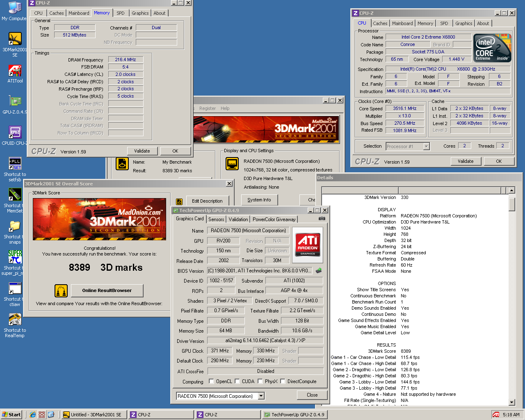This screenshot has width=525, height=420.
Task: Open Shortcut to RealTemp icon
Action: [x=15, y=325]
